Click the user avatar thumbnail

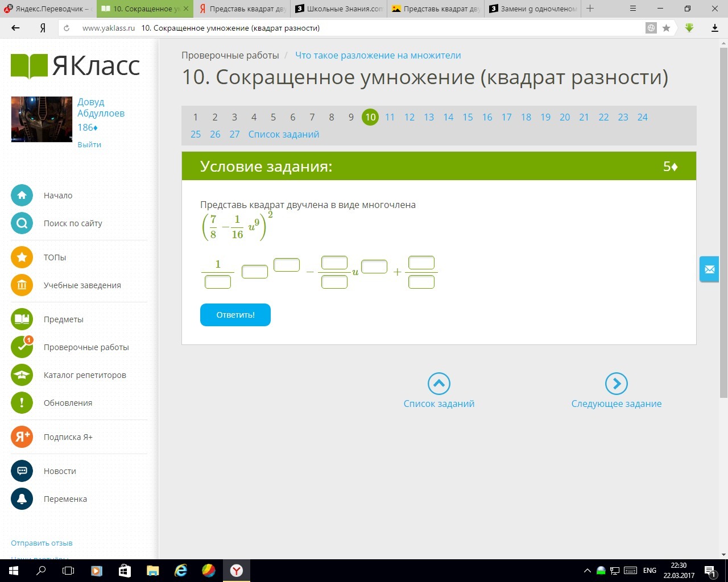[x=42, y=119]
